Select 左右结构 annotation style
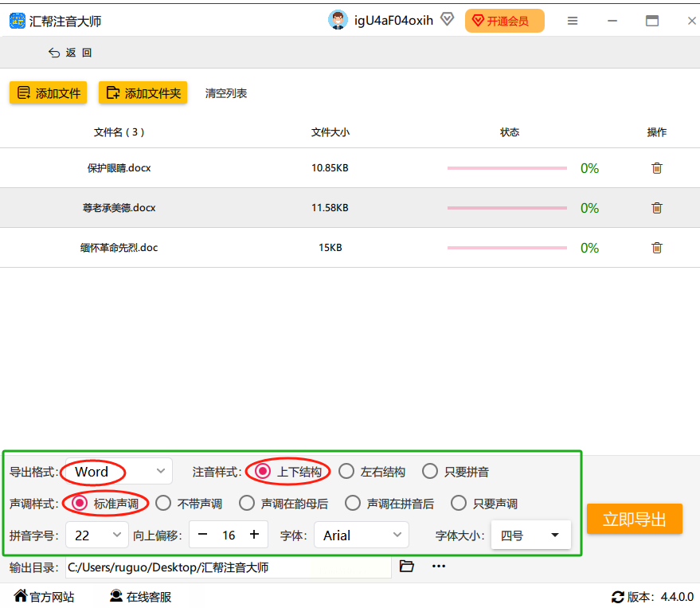Viewport: 700px width, 608px height. [346, 472]
